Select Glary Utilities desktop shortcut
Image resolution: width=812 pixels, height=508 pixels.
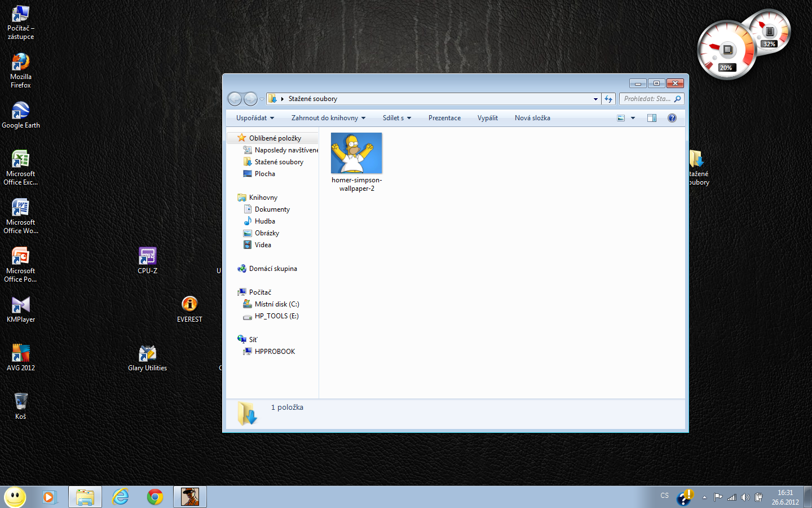pos(148,358)
